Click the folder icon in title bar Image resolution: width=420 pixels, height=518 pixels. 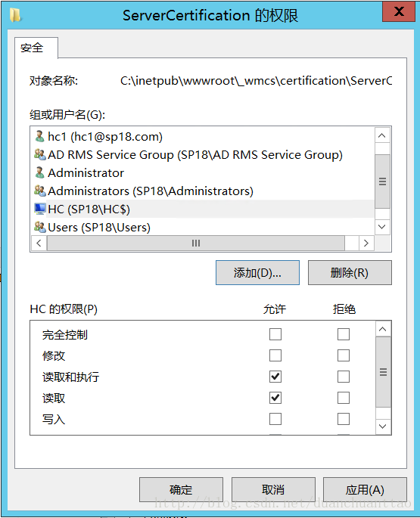15,15
